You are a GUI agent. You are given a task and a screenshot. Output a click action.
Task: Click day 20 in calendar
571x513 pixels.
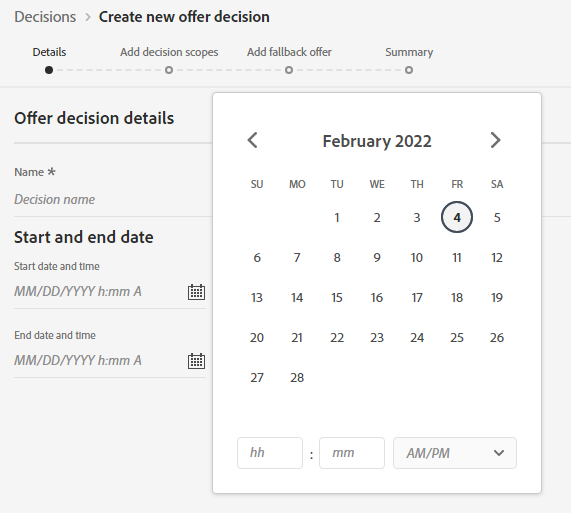tap(257, 338)
